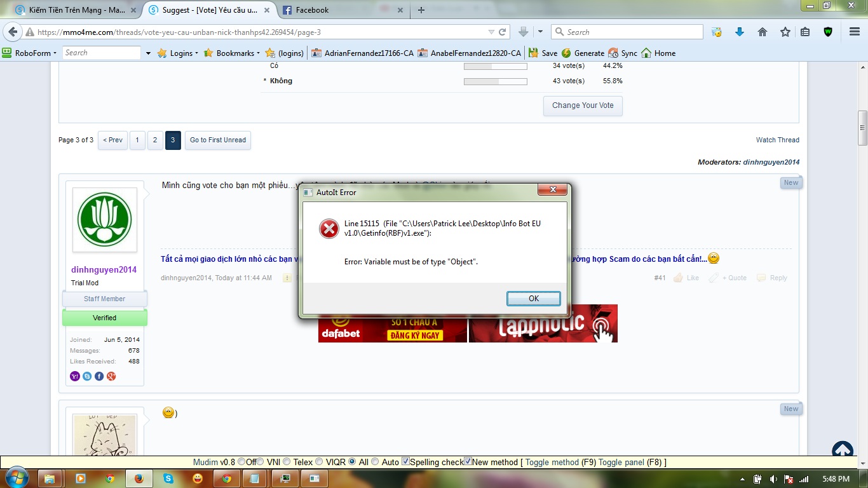Click OK in the AutoIt Error dialog
Image resolution: width=868 pixels, height=488 pixels.
click(533, 299)
